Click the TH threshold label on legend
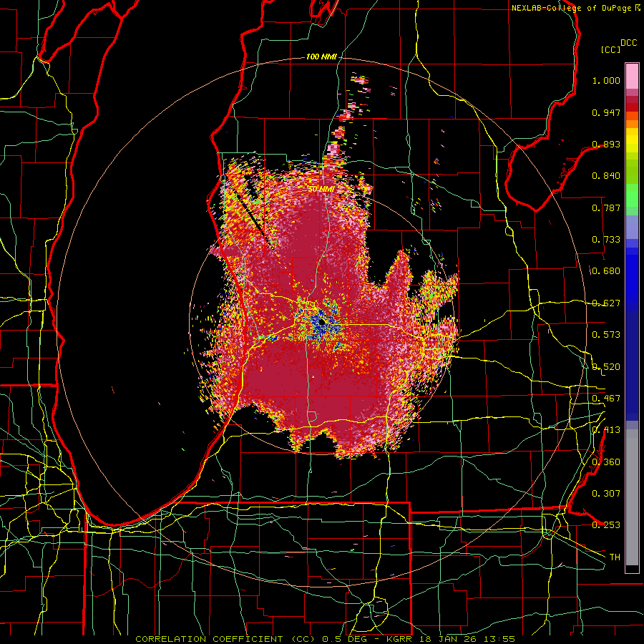 [615, 557]
